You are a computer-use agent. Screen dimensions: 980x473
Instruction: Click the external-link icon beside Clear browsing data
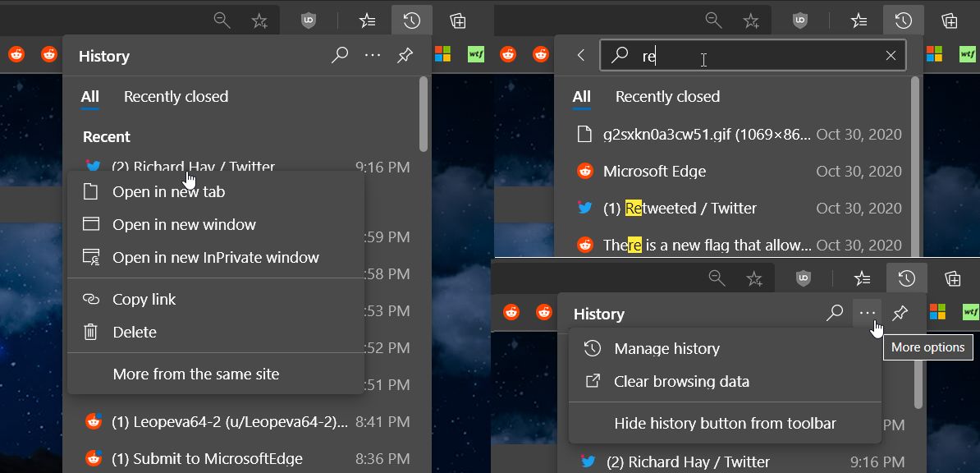coord(593,382)
